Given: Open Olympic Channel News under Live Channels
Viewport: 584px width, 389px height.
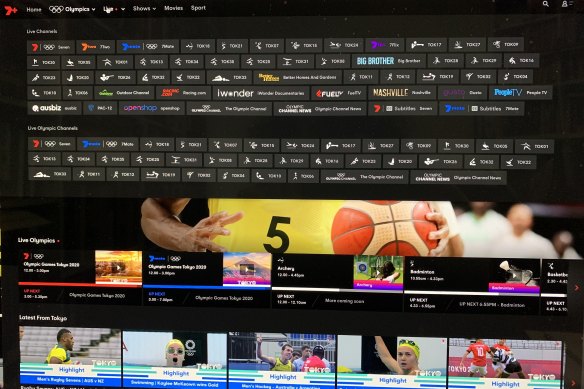Looking at the screenshot, I should [x=320, y=109].
